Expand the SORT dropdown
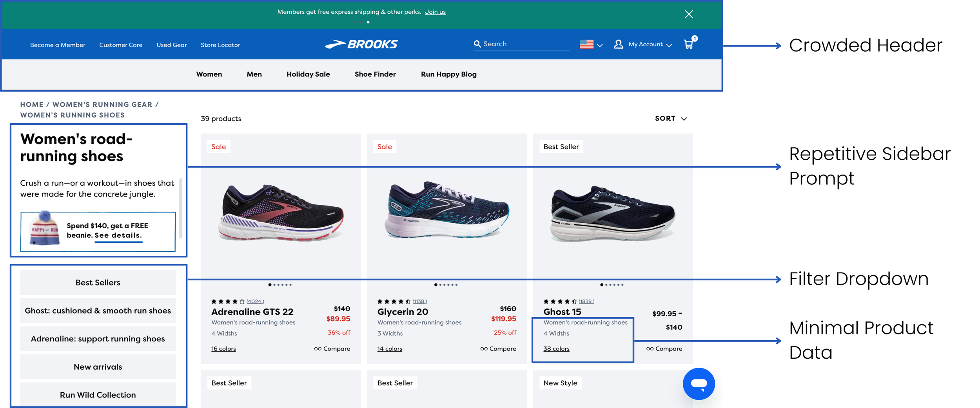980x408 pixels. [670, 118]
